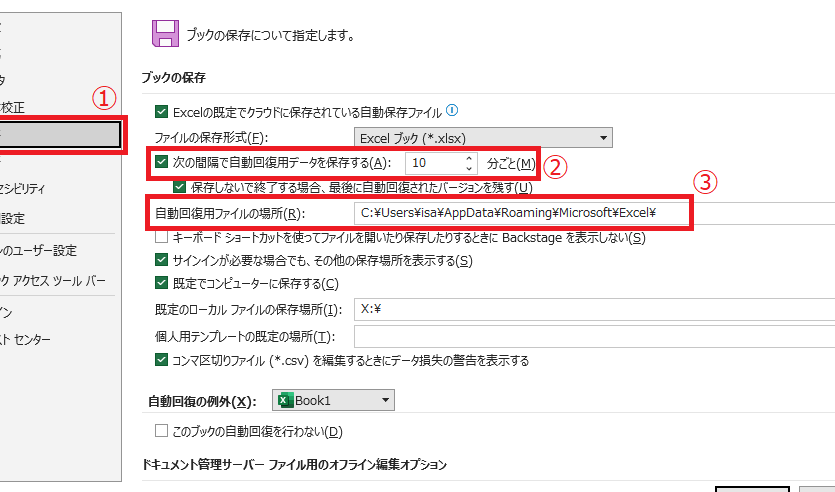The width and height of the screenshot is (835, 492).
Task: Toggle Excel cloud auto-save files checkbox
Action: (161, 112)
